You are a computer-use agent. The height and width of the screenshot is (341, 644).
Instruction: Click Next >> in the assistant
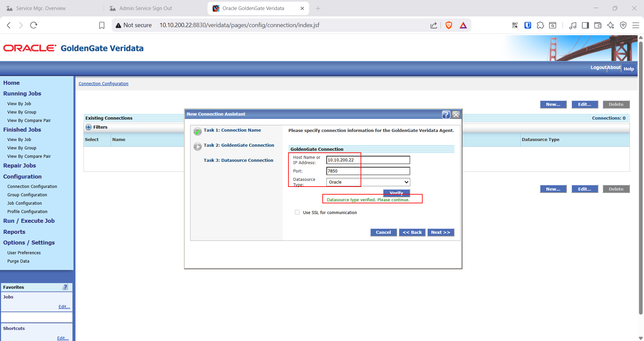pyautogui.click(x=441, y=232)
